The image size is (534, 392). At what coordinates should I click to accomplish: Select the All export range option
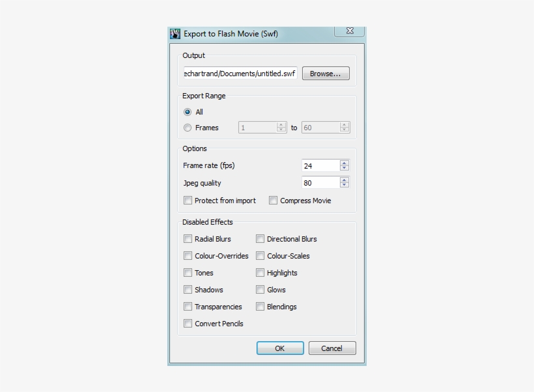coord(188,111)
